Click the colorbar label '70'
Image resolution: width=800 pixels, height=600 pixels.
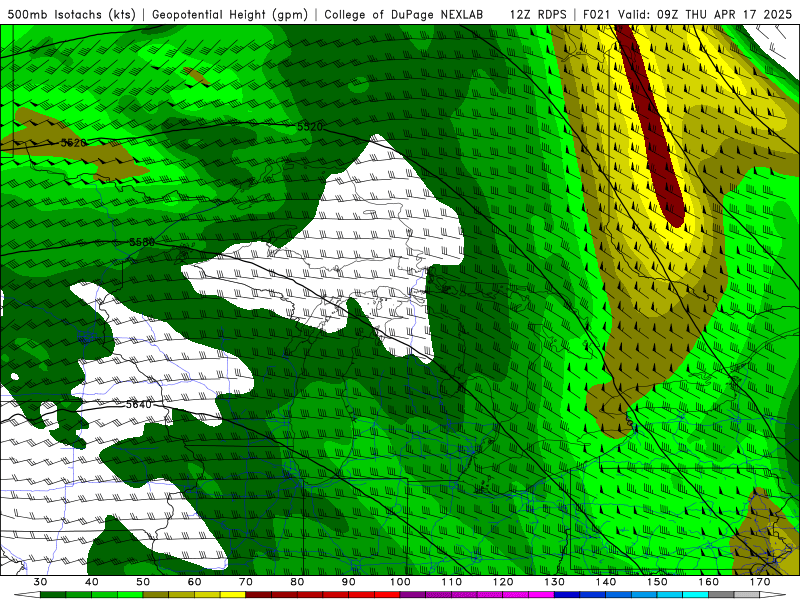pos(246,582)
